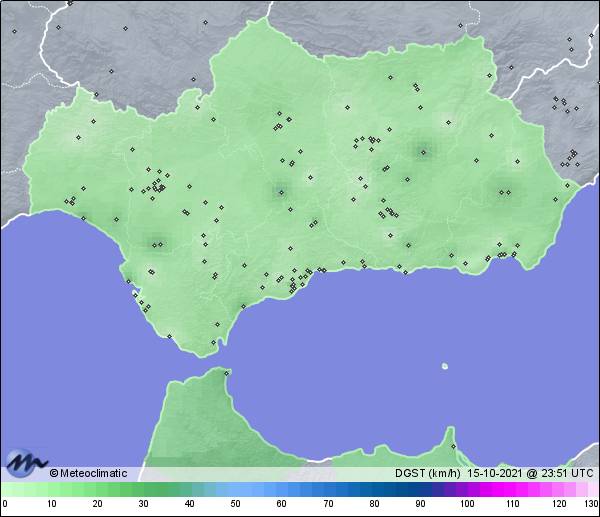
Task: Select the Melilla peninsula station marker
Action: (x=453, y=446)
